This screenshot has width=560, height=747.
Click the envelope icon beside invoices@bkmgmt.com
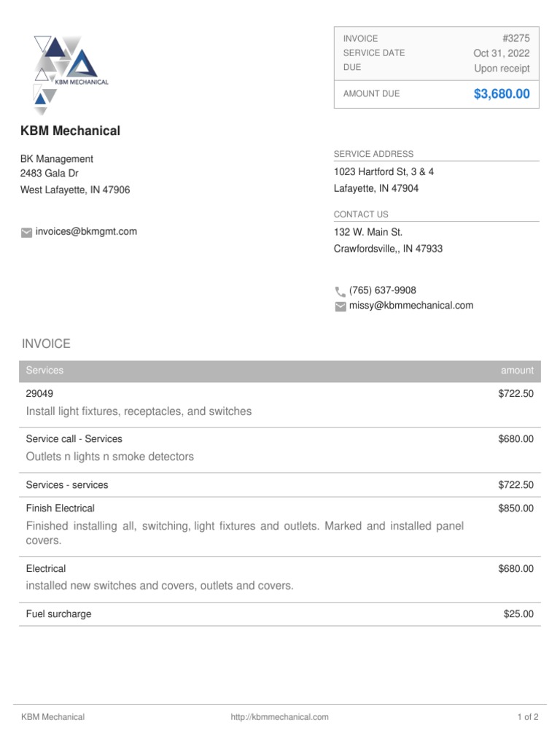(x=26, y=232)
